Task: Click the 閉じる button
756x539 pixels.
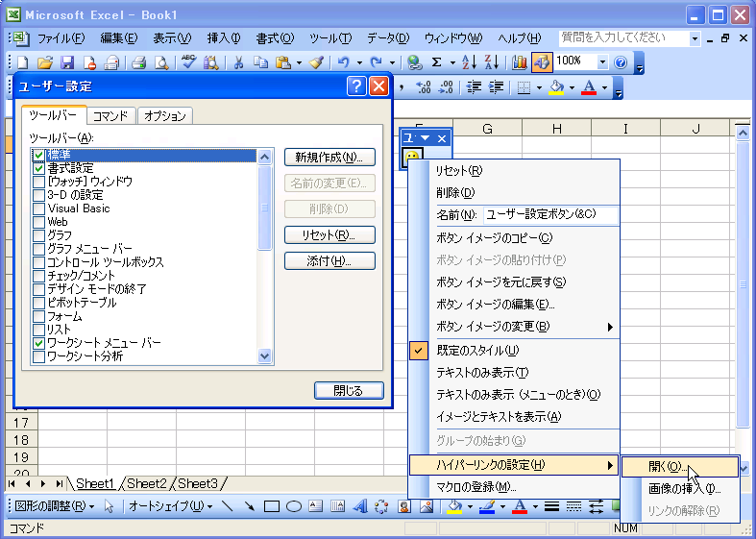Action: (x=349, y=390)
